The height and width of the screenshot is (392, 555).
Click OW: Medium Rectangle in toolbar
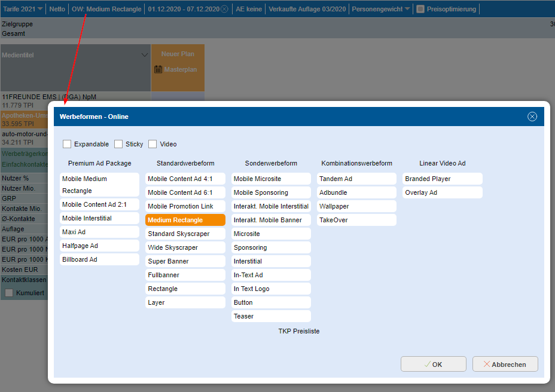(x=106, y=9)
